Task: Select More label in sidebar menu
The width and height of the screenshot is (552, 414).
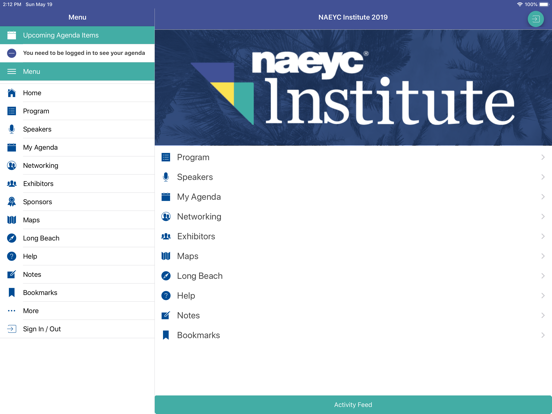Action: pyautogui.click(x=31, y=311)
